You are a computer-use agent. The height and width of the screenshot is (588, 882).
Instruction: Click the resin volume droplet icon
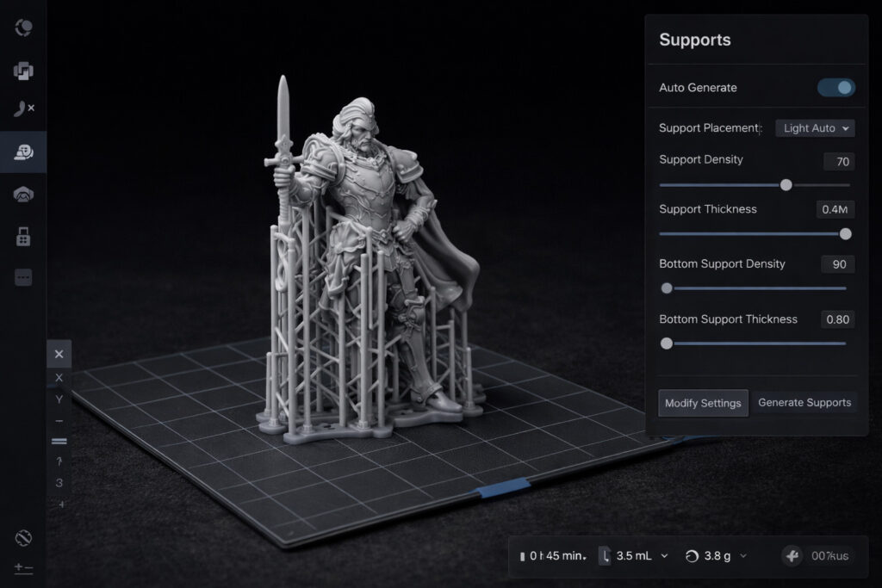click(606, 555)
